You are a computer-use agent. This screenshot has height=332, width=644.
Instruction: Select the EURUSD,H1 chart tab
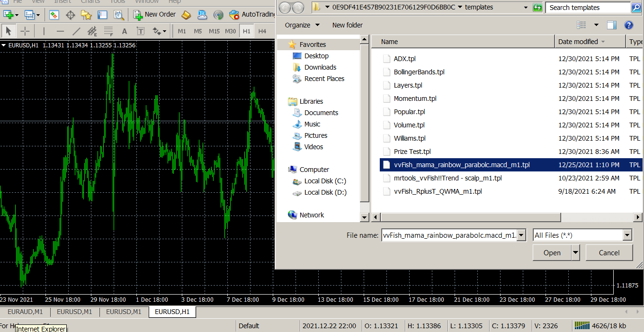172,312
